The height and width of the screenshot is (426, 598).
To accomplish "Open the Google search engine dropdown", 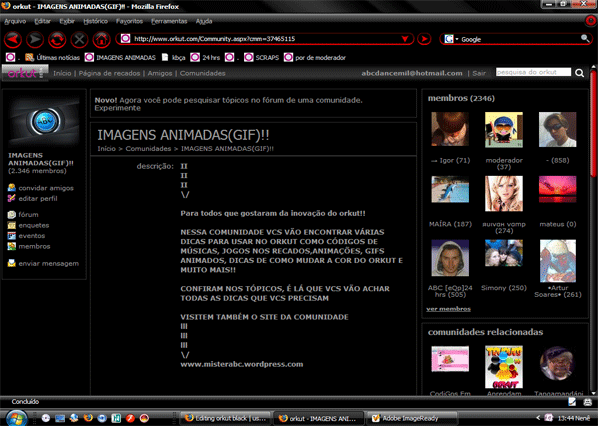I will [451, 39].
